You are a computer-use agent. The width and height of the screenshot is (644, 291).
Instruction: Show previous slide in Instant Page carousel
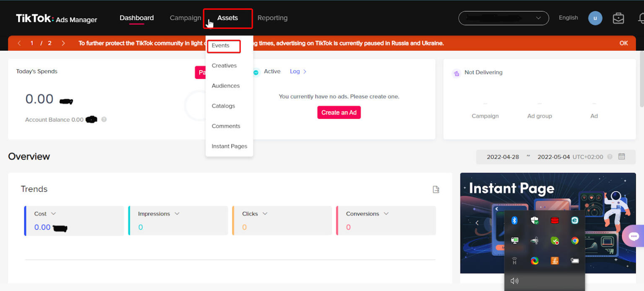point(477,223)
